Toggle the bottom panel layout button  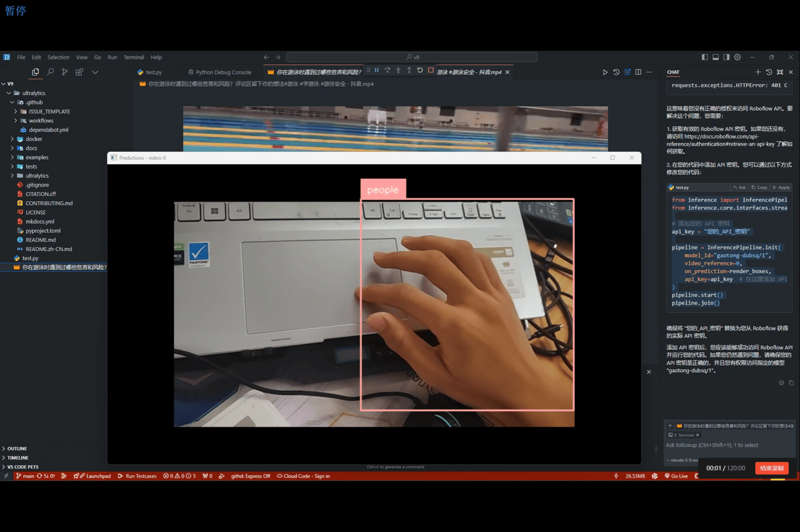(716, 57)
